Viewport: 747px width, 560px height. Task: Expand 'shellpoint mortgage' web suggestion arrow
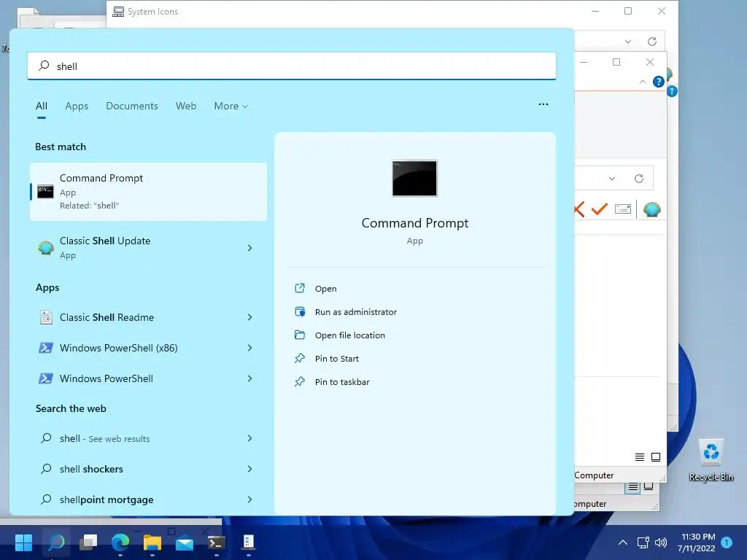(x=249, y=499)
